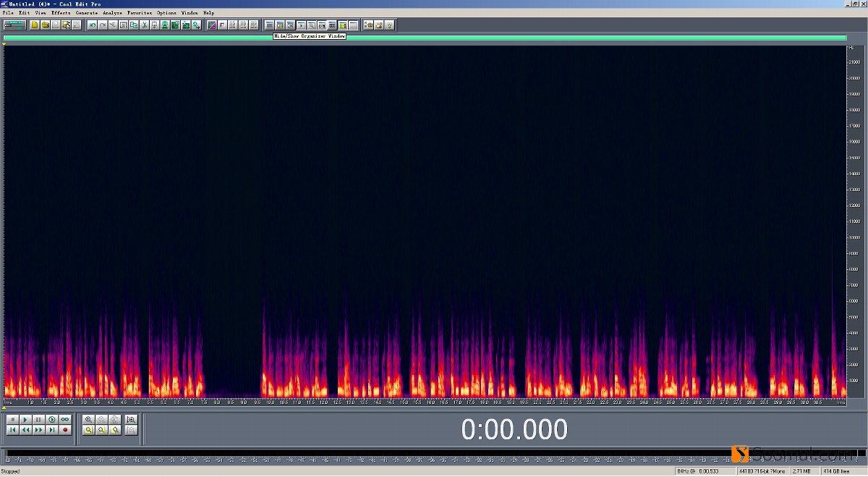The width and height of the screenshot is (868, 477).
Task: Jump to the beginning of the waveform
Action: pyautogui.click(x=12, y=430)
